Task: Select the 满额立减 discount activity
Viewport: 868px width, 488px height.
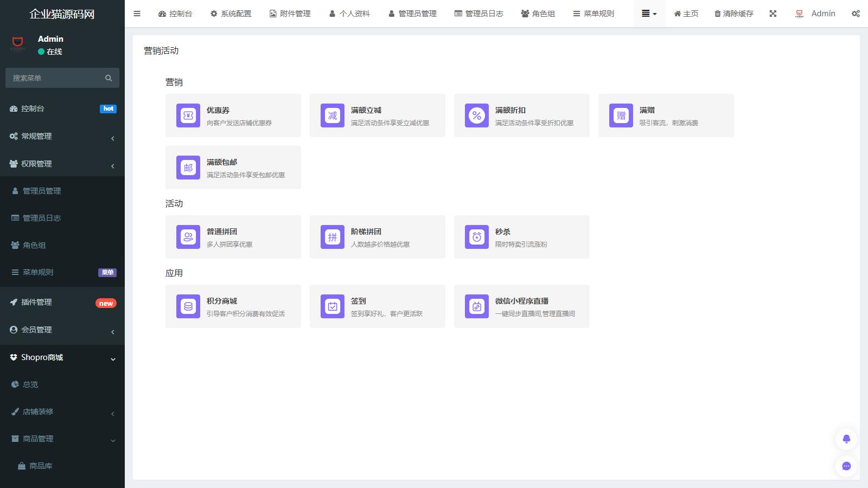Action: point(378,115)
